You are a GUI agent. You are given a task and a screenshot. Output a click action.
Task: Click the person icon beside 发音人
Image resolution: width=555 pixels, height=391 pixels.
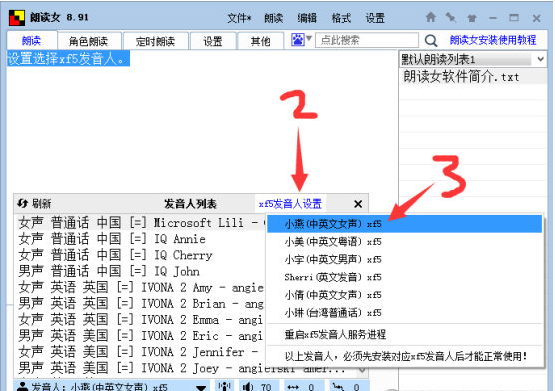click(x=23, y=387)
